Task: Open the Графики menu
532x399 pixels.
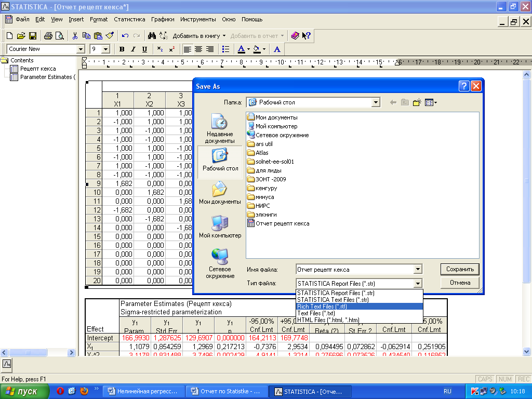Action: click(163, 19)
